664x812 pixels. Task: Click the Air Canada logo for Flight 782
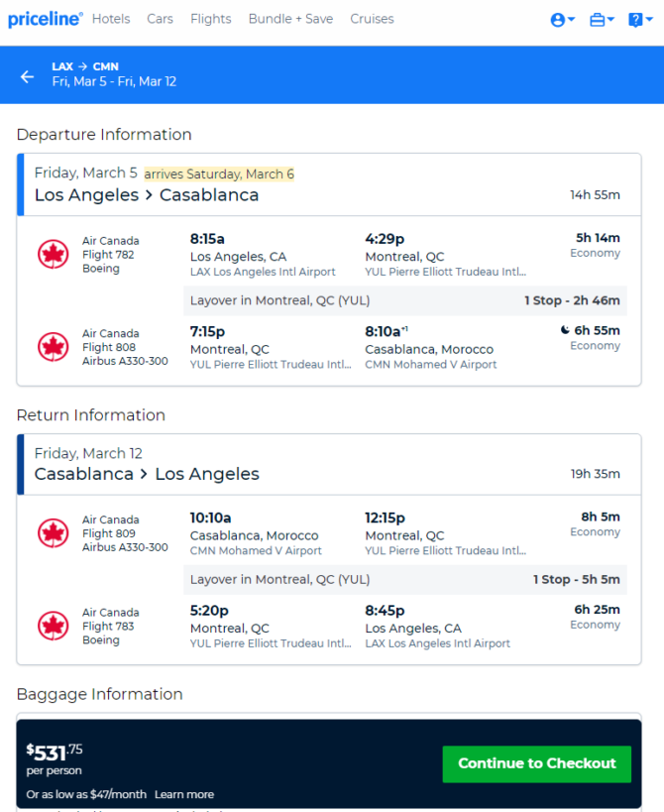pos(53,254)
